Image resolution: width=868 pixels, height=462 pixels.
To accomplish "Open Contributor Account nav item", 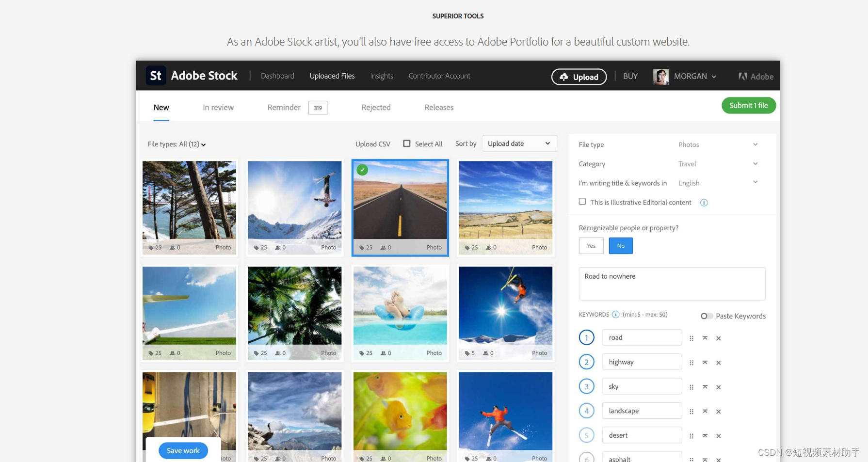I will (x=439, y=76).
